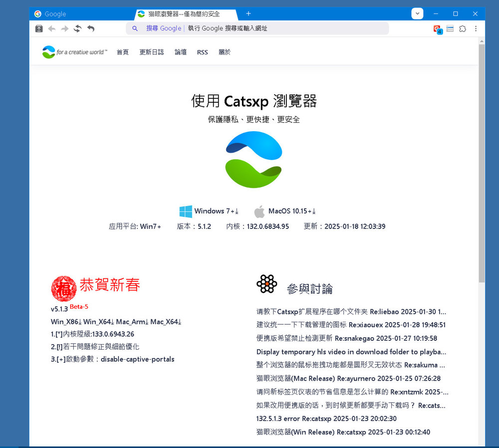Click the 恭賀新春 heading

110,285
